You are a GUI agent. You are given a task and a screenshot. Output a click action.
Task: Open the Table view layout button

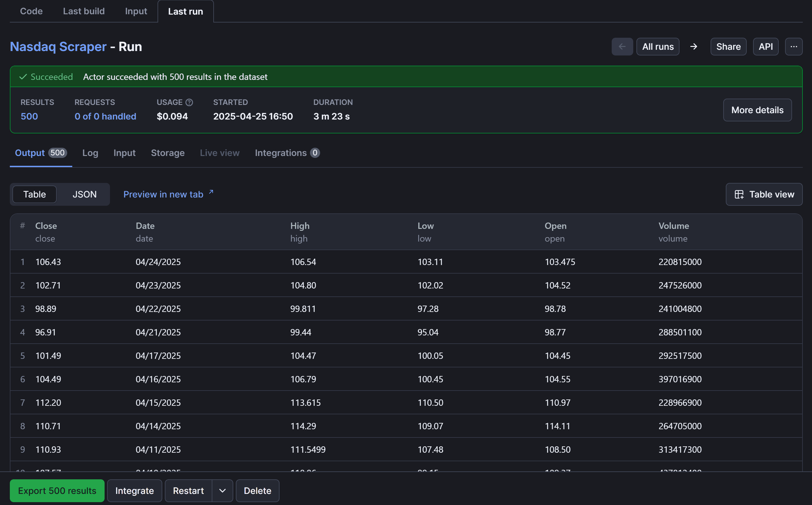764,194
